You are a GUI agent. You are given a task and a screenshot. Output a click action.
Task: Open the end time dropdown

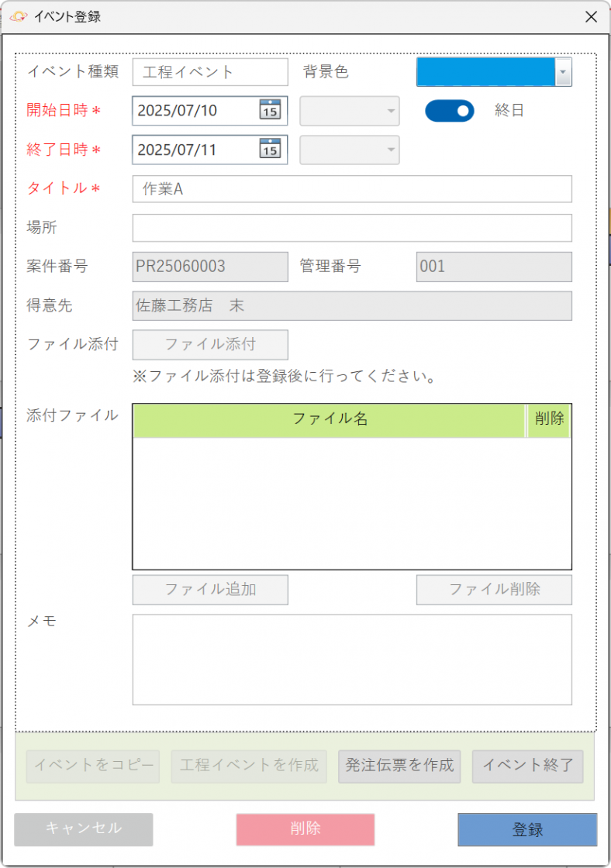pyautogui.click(x=350, y=150)
